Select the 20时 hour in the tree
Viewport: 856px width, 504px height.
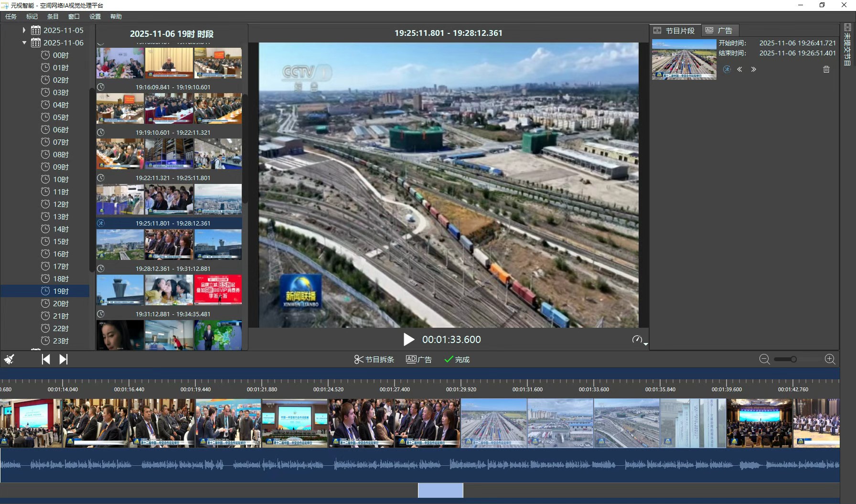(x=61, y=303)
